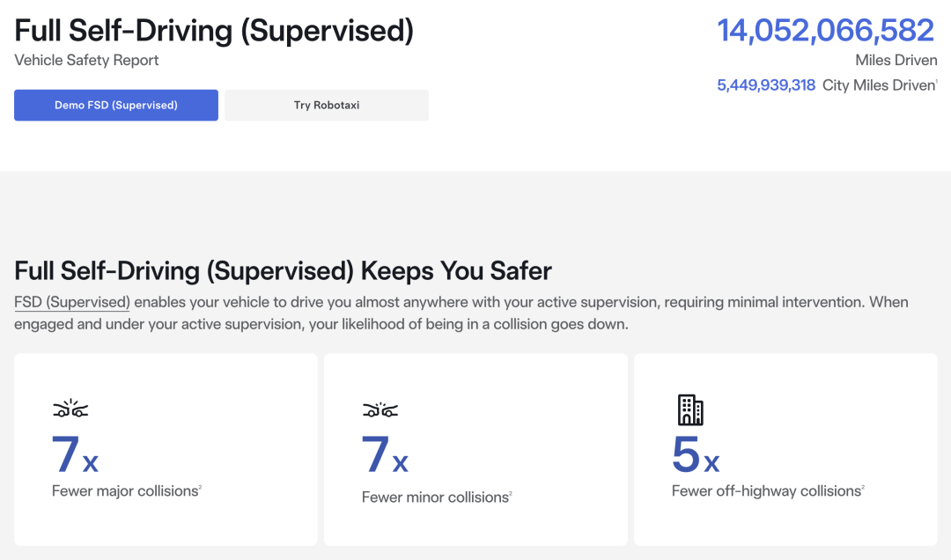
Task: Follow the FSD (Supervised) underlined link
Action: [72, 302]
